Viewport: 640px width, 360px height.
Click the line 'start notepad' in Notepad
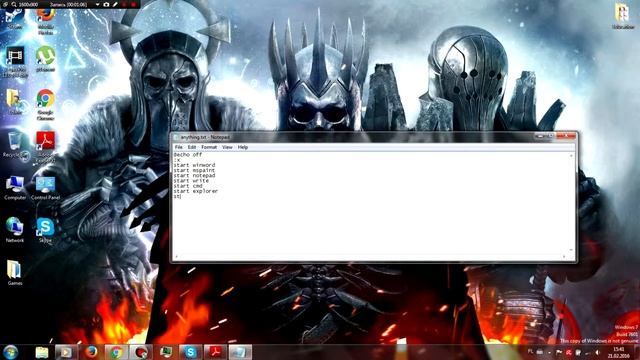194,176
